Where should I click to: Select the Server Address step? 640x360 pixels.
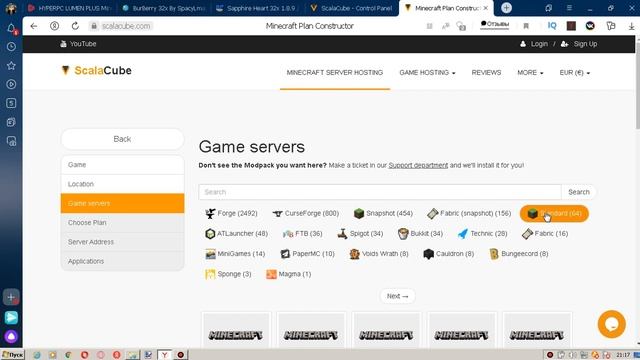pos(122,242)
